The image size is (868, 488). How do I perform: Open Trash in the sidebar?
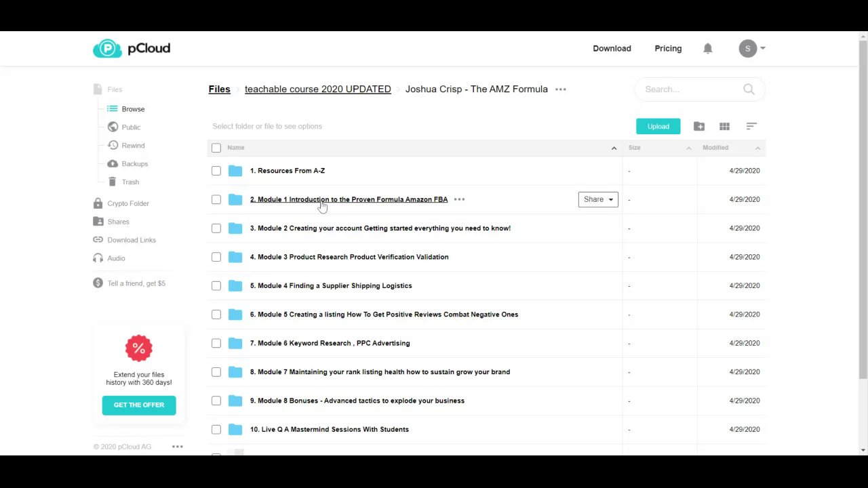pos(123,182)
